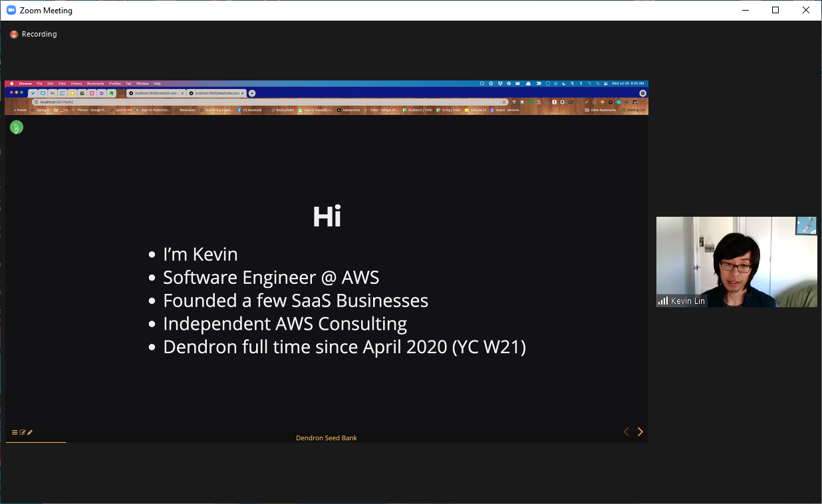Click the red macOS close window dot

[x=11, y=92]
